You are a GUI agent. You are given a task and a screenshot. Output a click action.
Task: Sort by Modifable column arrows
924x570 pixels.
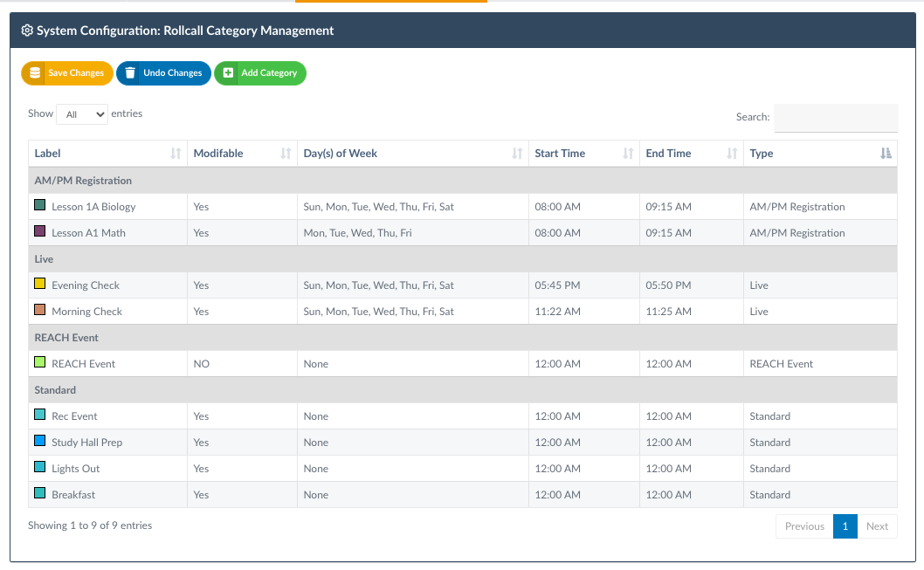coord(286,154)
